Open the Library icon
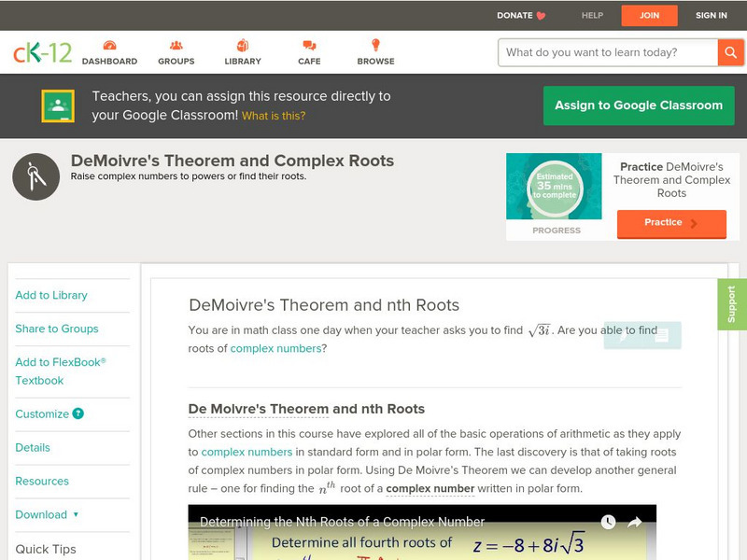This screenshot has width=747, height=560. 243,44
